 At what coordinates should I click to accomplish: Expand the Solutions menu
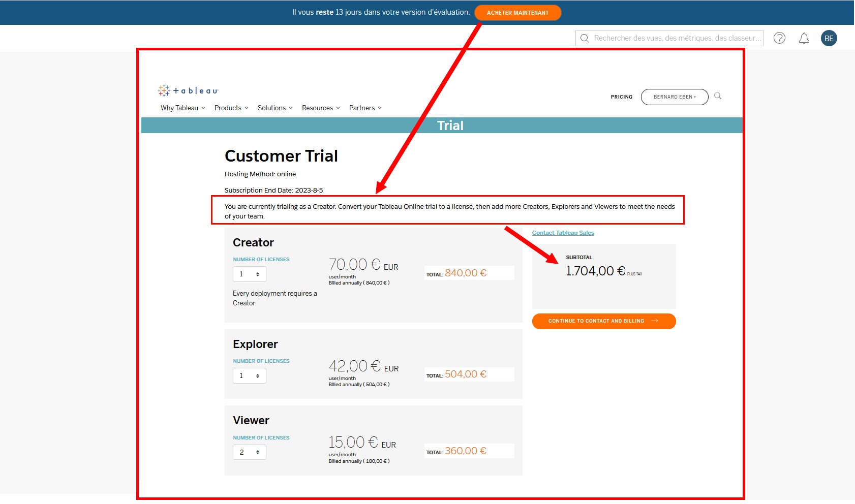(x=275, y=108)
